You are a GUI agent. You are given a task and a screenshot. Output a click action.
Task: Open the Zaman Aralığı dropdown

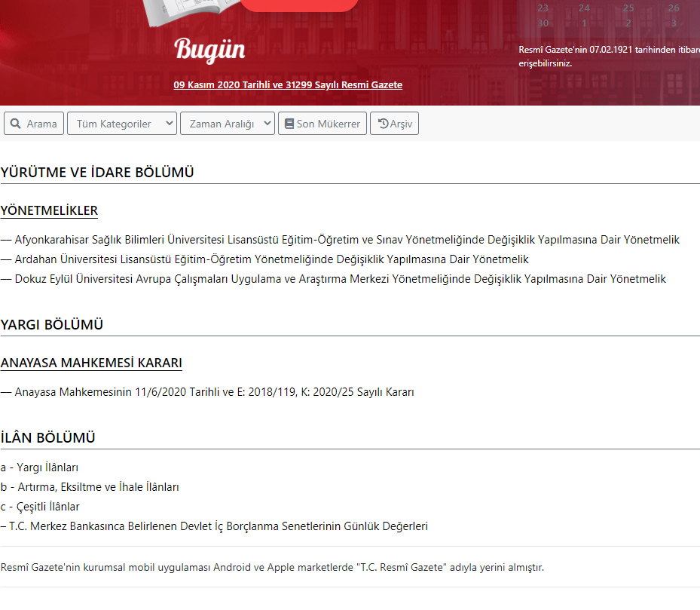click(227, 123)
